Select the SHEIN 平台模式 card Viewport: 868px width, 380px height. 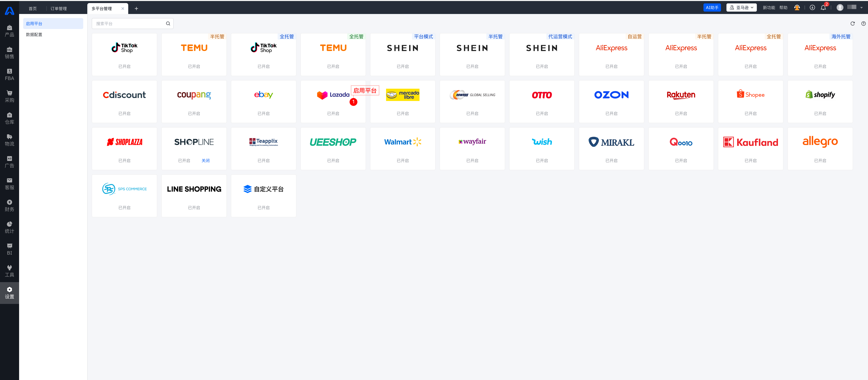click(403, 55)
